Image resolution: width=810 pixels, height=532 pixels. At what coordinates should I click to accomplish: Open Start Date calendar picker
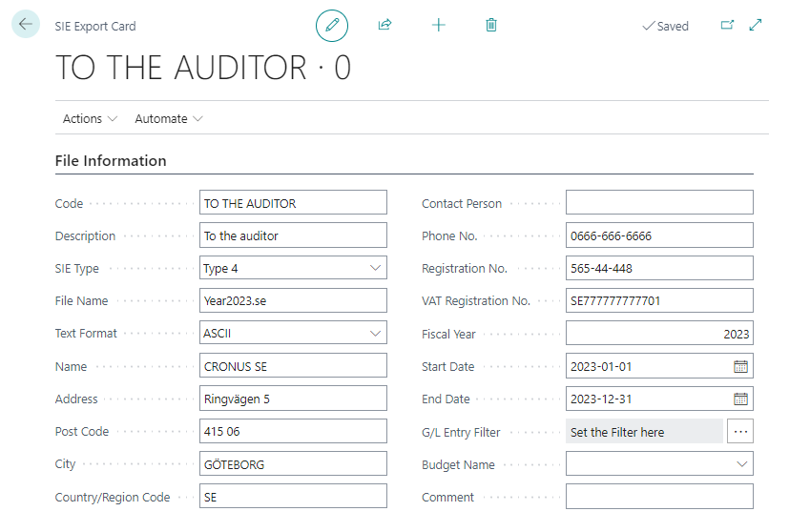(740, 367)
